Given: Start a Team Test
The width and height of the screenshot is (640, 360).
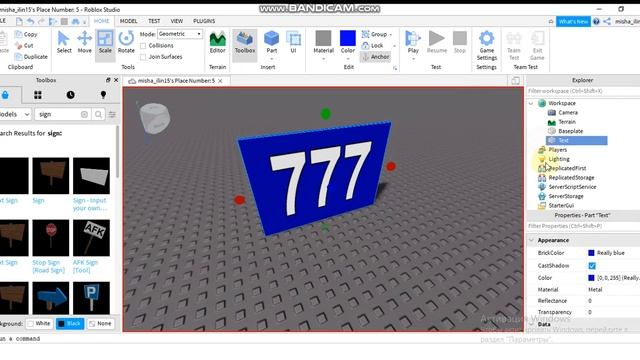Looking at the screenshot, I should [514, 45].
